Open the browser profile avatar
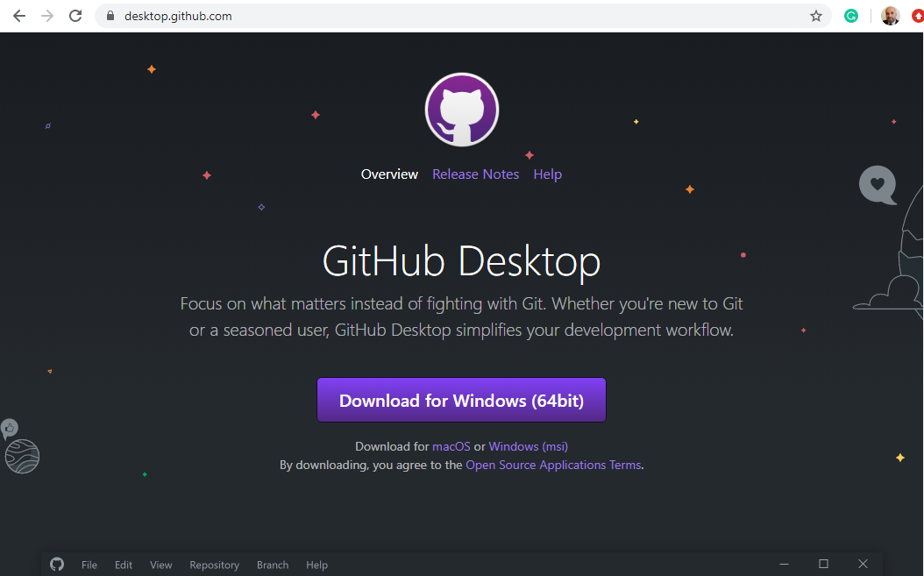Viewport: 924px width, 576px height. (x=890, y=15)
